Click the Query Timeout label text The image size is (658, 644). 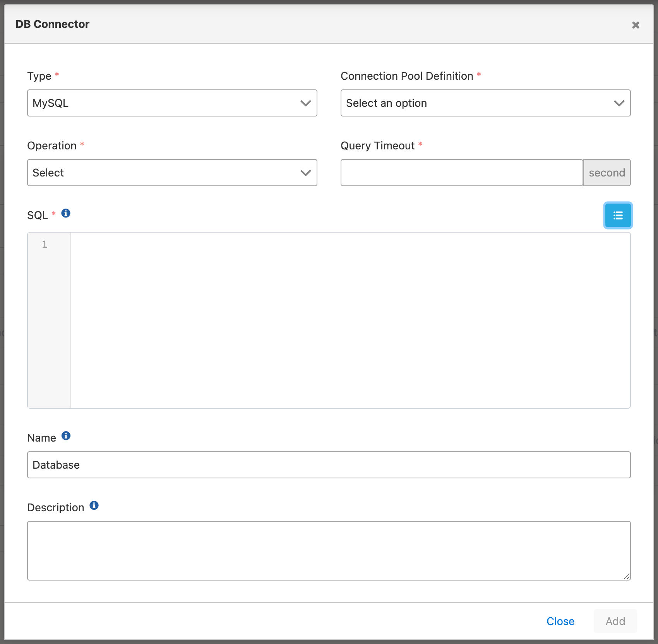tap(377, 146)
